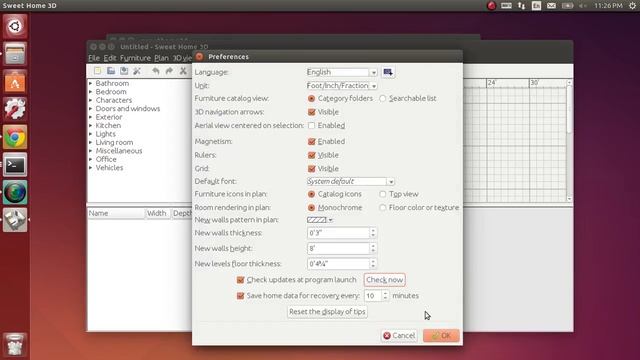Click Sweet Home 3D launcher icon
640x360 pixels.
tap(15, 220)
